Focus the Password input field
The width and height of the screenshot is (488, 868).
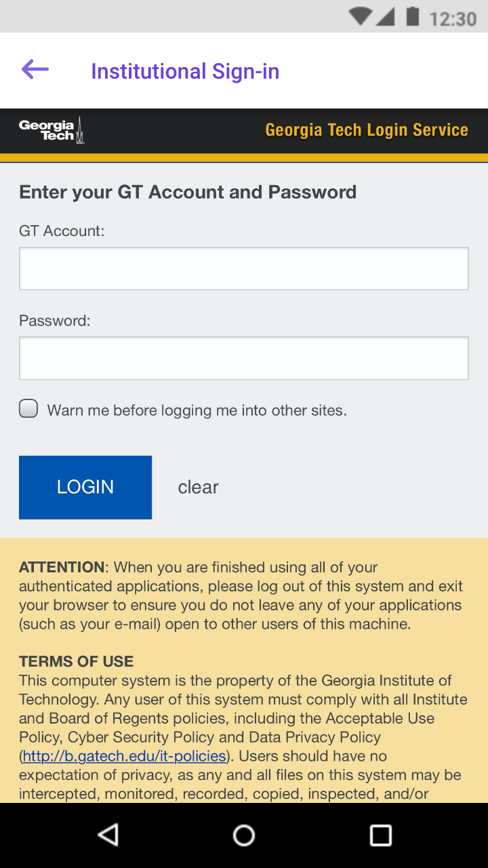[244, 358]
